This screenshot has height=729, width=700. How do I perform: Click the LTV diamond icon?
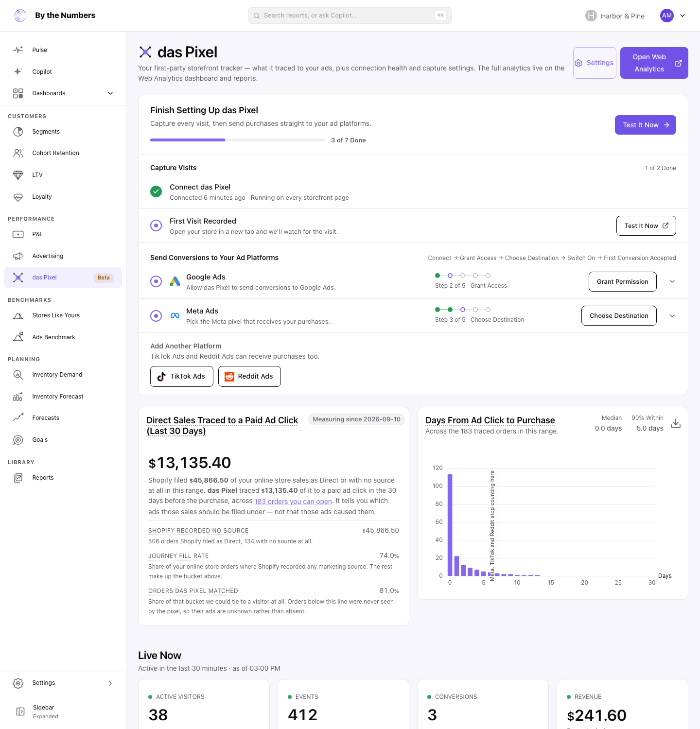[18, 175]
